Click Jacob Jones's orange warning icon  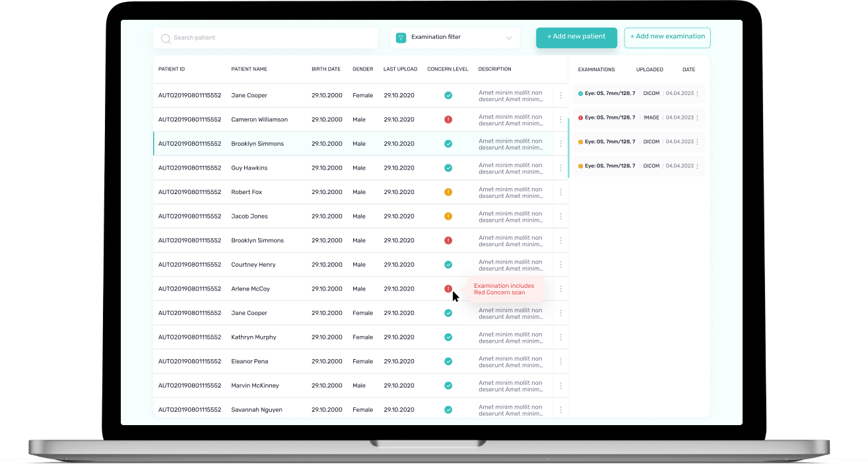tap(448, 217)
